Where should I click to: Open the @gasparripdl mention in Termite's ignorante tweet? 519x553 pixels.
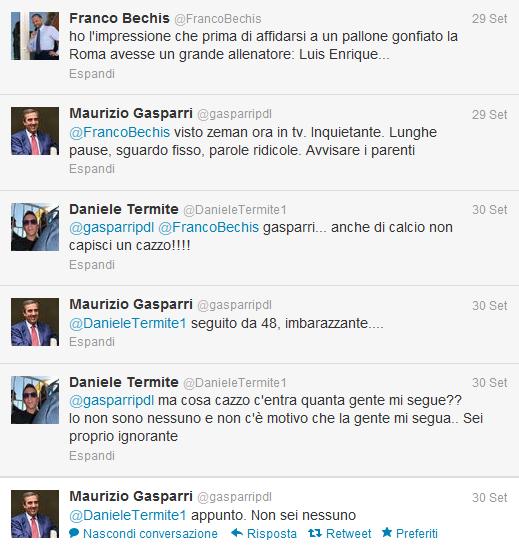coord(111,401)
